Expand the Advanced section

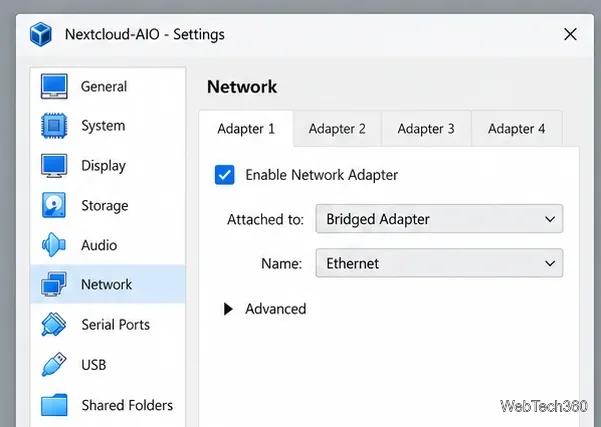pos(228,309)
